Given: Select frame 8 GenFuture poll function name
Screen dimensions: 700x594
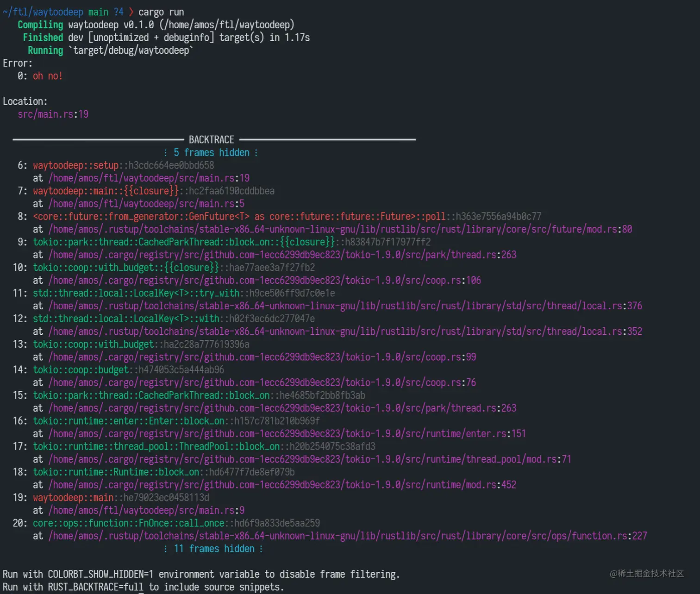Looking at the screenshot, I should pyautogui.click(x=239, y=216).
